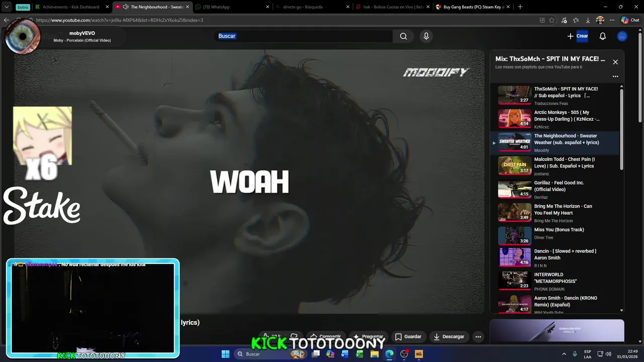Open Edge settings and more menu
This screenshot has height=362, width=644.
coord(612,20)
